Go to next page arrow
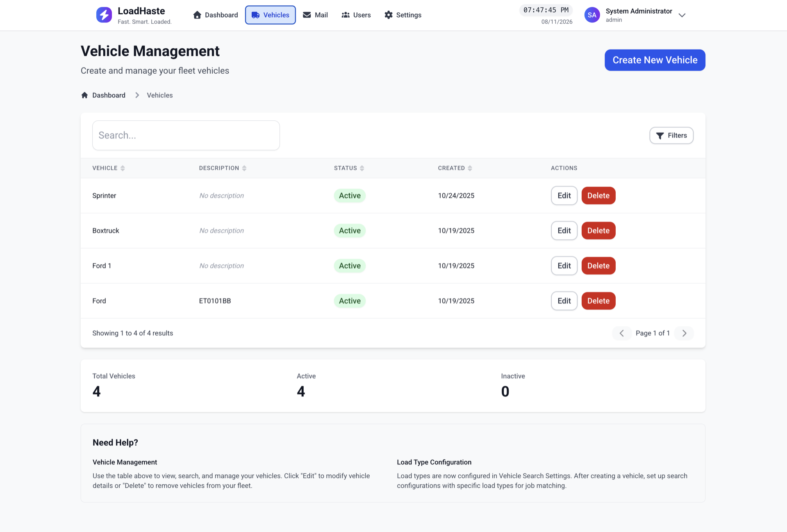This screenshot has width=787, height=532. (684, 333)
